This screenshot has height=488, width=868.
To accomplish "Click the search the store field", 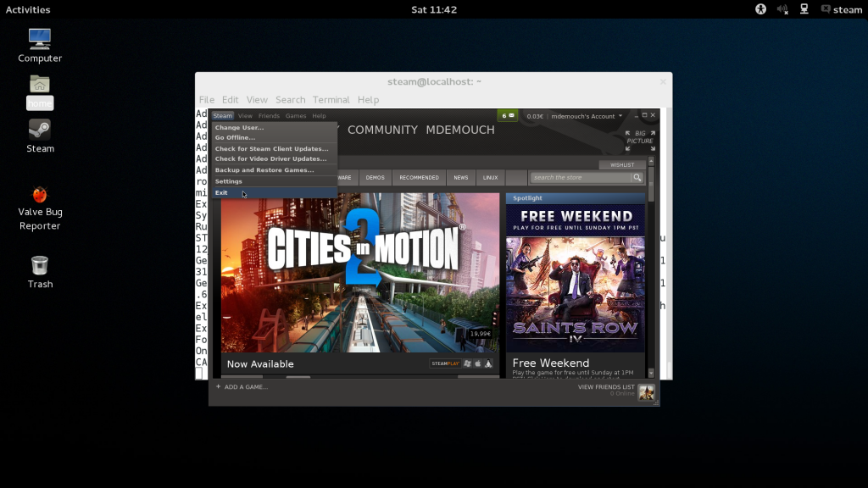I will 581,178.
